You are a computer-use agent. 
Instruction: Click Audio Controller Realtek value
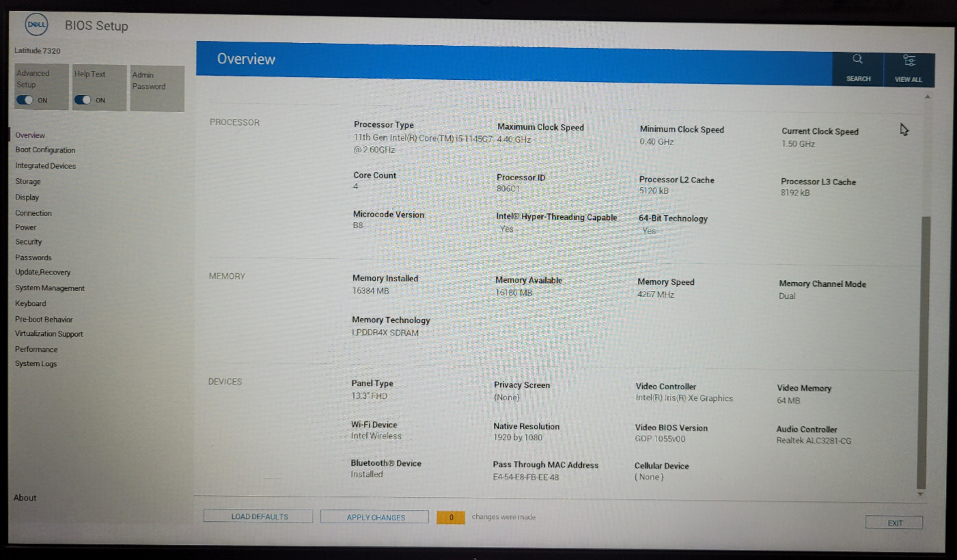814,441
